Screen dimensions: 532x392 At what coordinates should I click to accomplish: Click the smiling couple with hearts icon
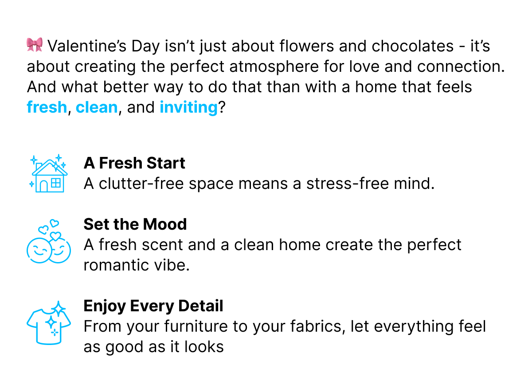pos(49,241)
